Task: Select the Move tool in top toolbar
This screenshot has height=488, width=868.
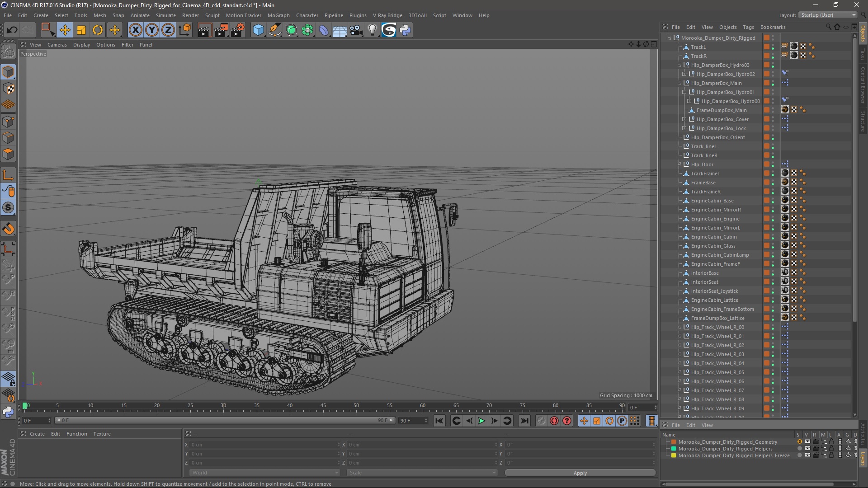Action: (65, 30)
